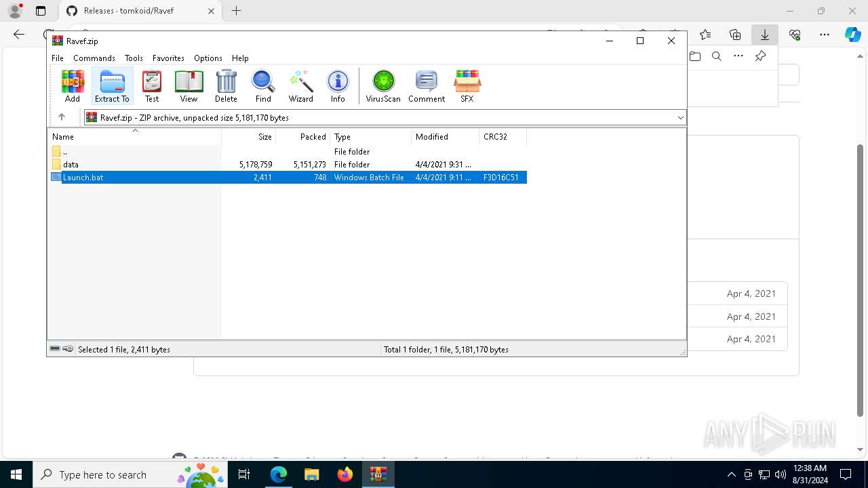The width and height of the screenshot is (868, 488).
Task: Sort by the Modified column header
Action: [x=446, y=137]
